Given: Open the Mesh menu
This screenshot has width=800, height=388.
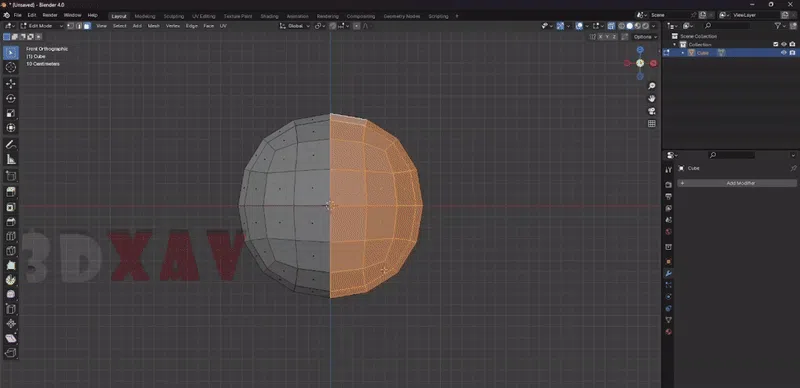Looking at the screenshot, I should pos(154,26).
